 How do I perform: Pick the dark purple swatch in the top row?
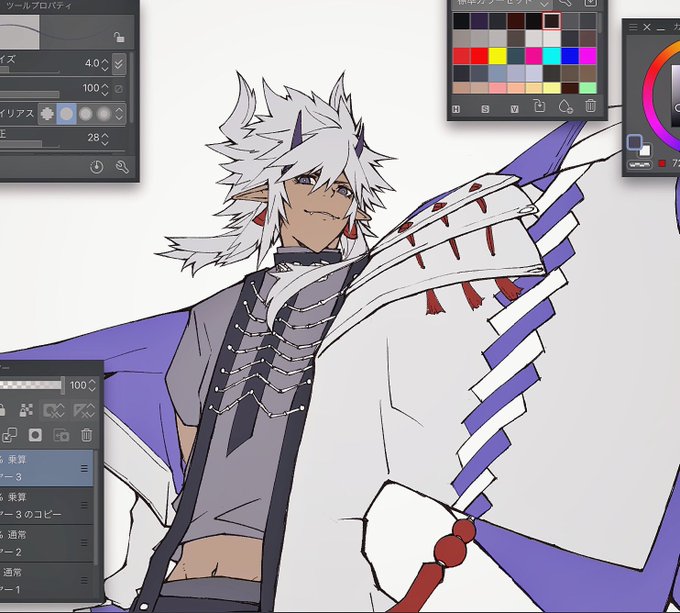[480, 21]
